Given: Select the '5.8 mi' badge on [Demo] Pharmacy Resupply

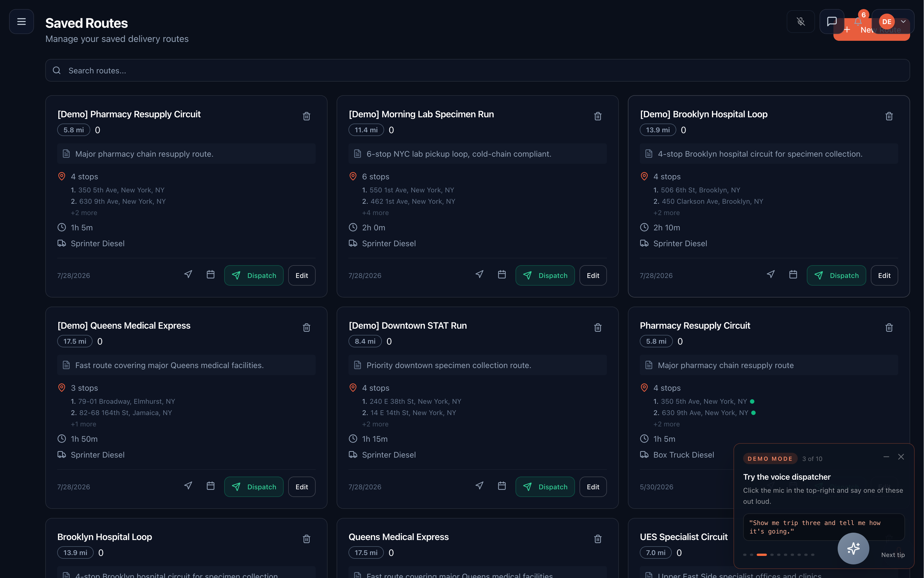Looking at the screenshot, I should (x=74, y=130).
